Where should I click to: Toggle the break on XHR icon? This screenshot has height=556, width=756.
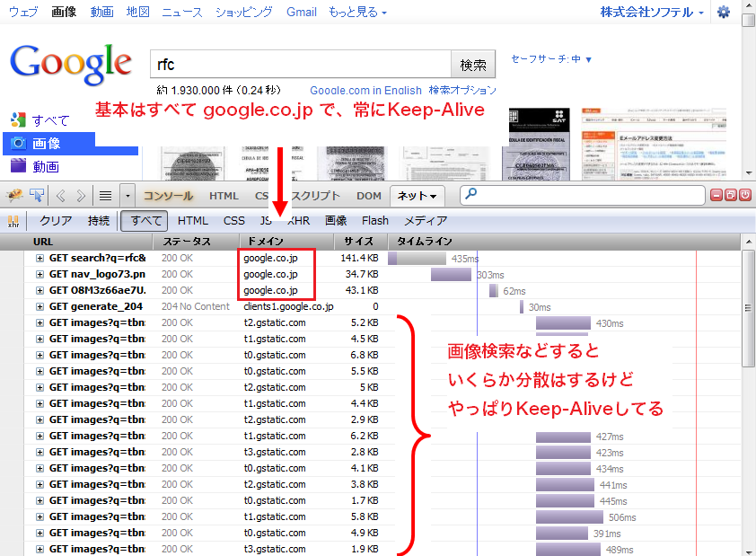(13, 221)
